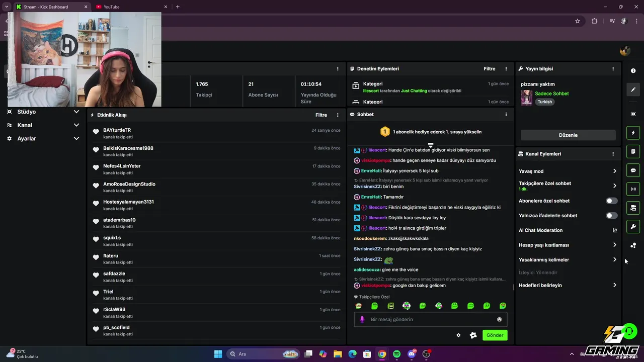Select the fullscreen frame icon in the sidebar

[633, 114]
